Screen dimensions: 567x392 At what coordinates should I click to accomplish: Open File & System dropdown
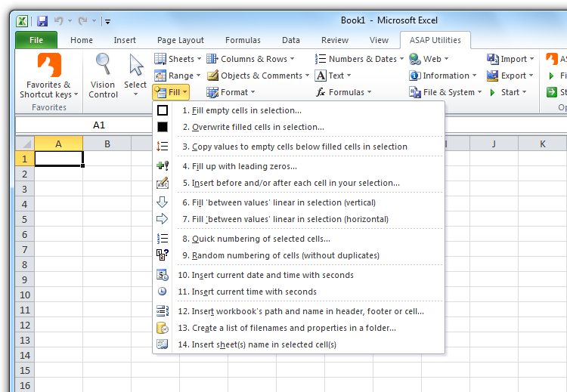[x=445, y=92]
